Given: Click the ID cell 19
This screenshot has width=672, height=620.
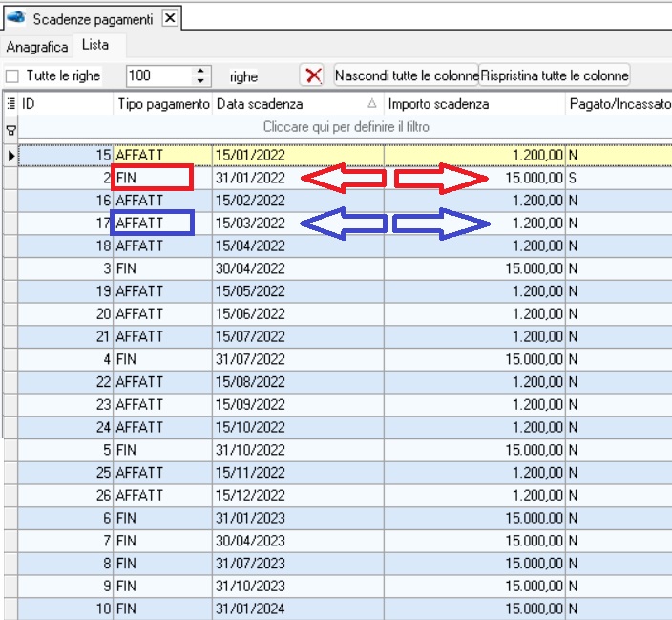Looking at the screenshot, I should (66, 291).
